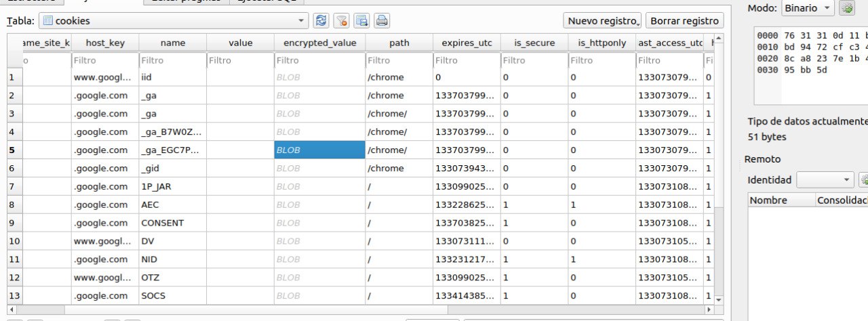Click the expires_utc column header
This screenshot has width=868, height=321.
(x=467, y=43)
